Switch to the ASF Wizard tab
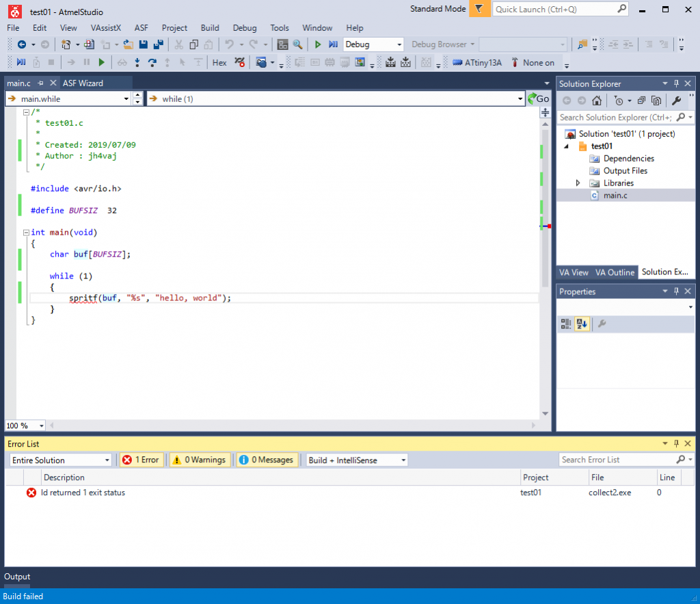The image size is (700, 604). point(83,83)
